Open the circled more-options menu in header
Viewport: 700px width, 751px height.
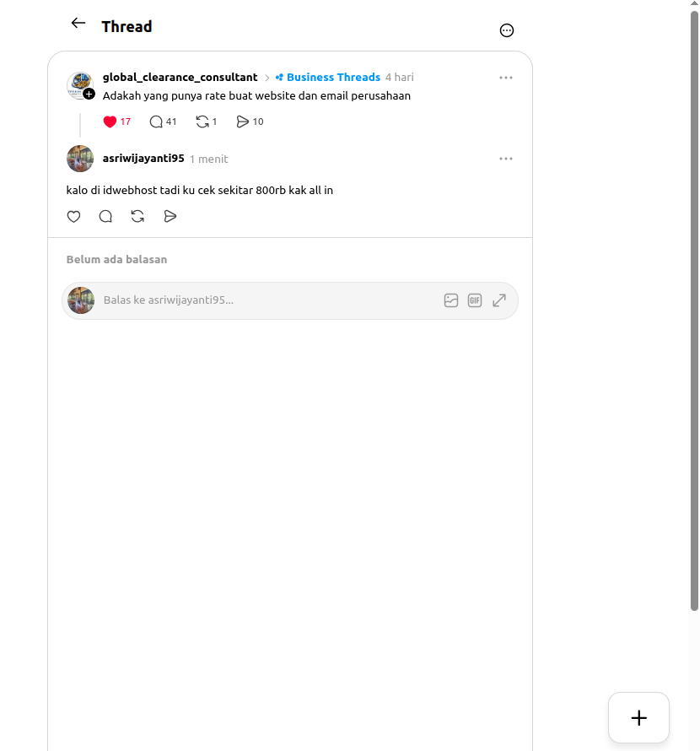(507, 30)
